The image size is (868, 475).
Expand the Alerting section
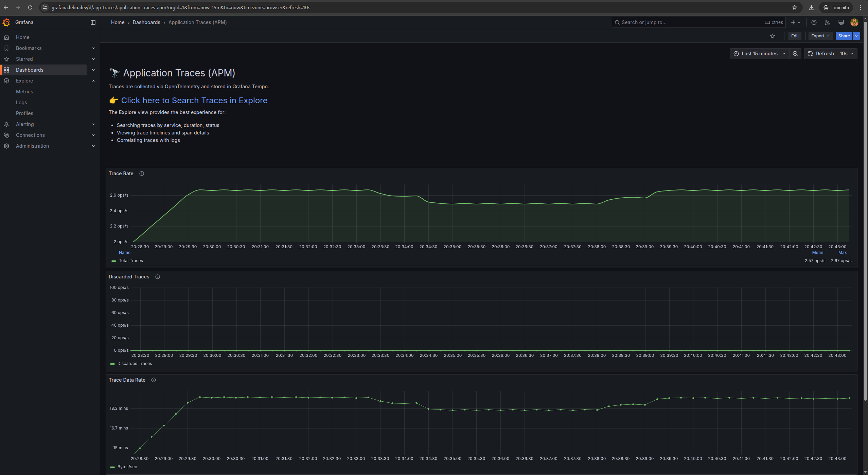click(x=93, y=124)
